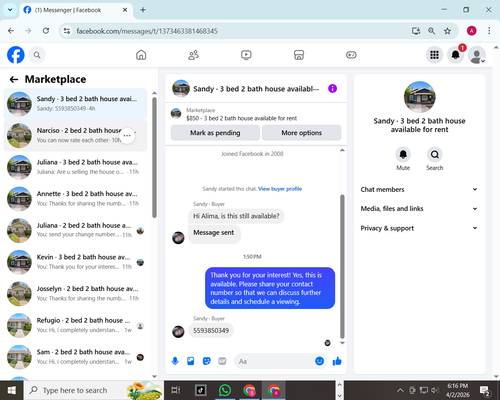500x400 pixels.
Task: Open emoji picker in message field
Action: [319, 361]
